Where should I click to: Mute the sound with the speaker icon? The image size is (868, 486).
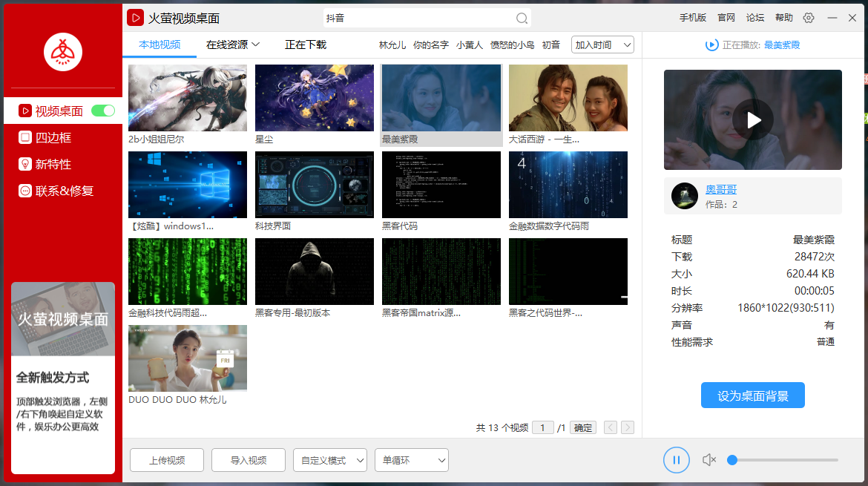(x=708, y=459)
